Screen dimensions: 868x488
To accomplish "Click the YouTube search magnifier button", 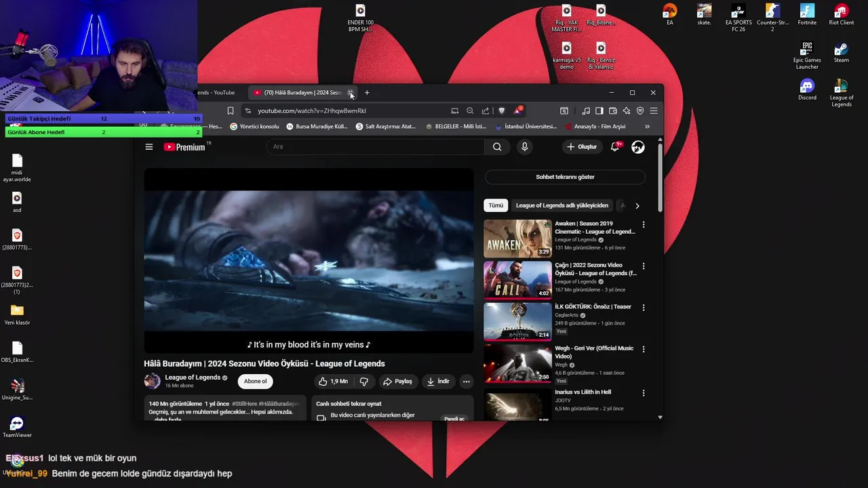I will pos(497,147).
